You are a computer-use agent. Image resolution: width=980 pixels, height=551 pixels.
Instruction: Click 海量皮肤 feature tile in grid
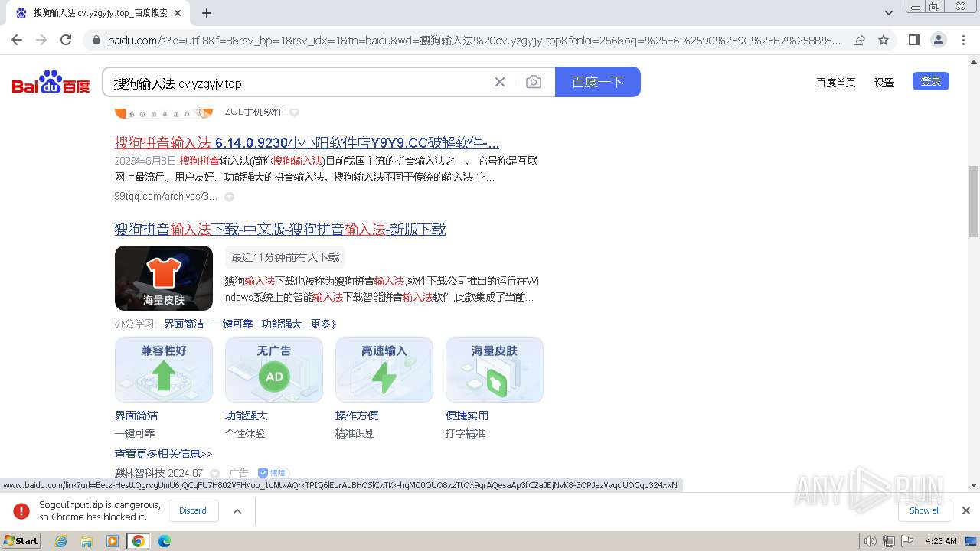coord(495,370)
